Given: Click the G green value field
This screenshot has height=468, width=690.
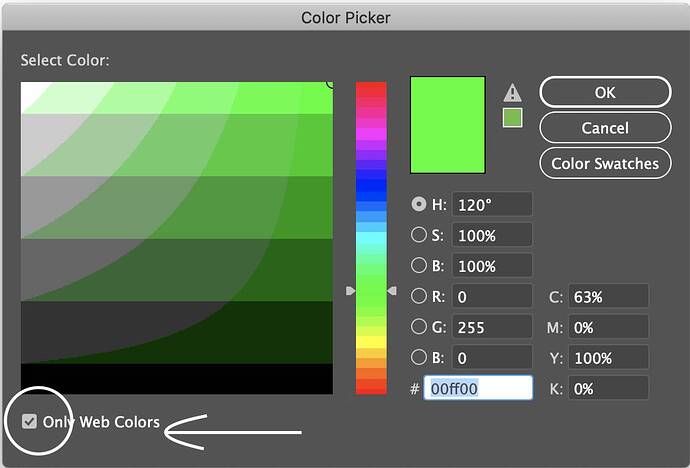Looking at the screenshot, I should click(x=492, y=327).
